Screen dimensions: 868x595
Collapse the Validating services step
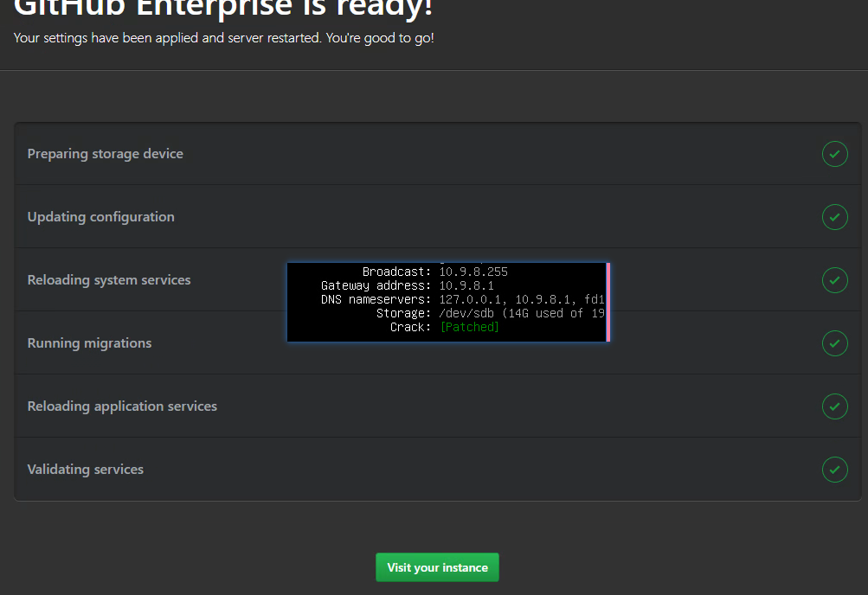[x=85, y=469]
